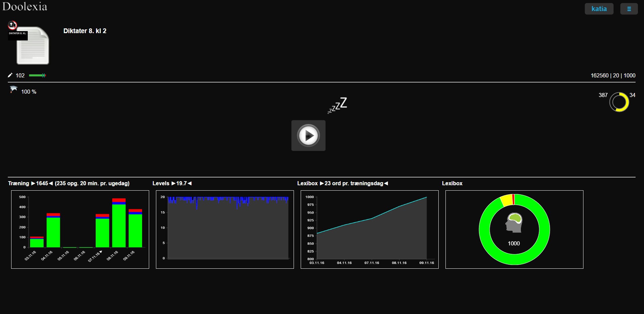Click the Diktater 8. kl 2 title
Image resolution: width=644 pixels, height=314 pixels.
(85, 31)
